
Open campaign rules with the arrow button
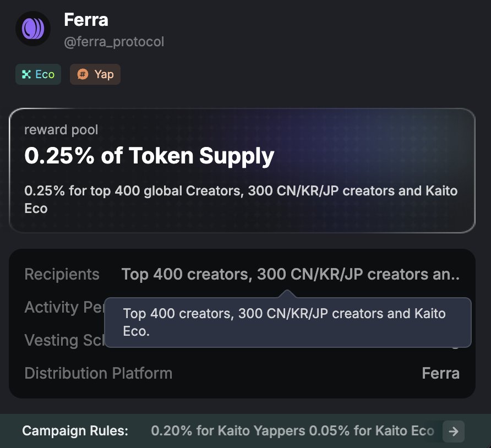click(x=454, y=431)
